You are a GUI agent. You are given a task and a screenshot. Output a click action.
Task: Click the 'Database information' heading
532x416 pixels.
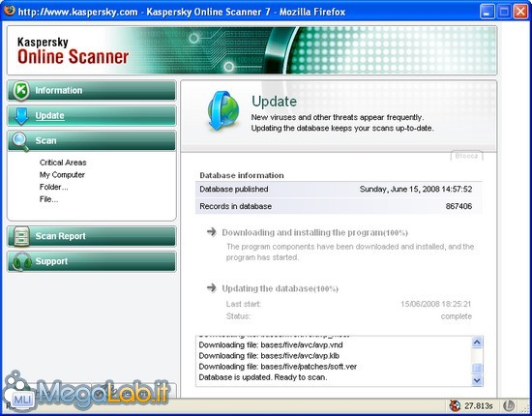(242, 175)
